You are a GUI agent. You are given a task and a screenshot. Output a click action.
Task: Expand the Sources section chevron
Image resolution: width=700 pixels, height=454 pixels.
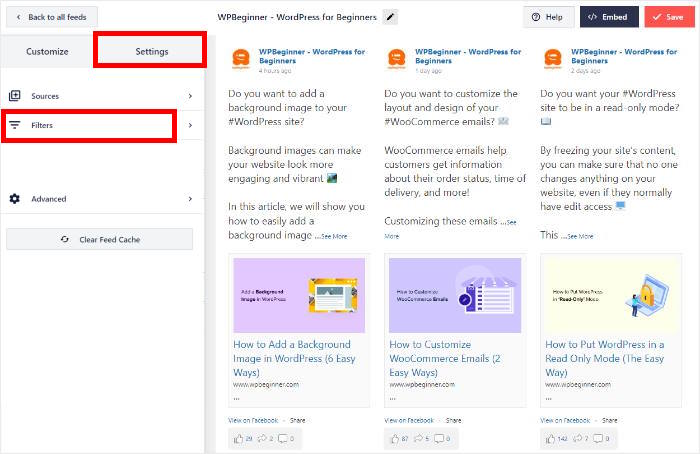point(190,96)
